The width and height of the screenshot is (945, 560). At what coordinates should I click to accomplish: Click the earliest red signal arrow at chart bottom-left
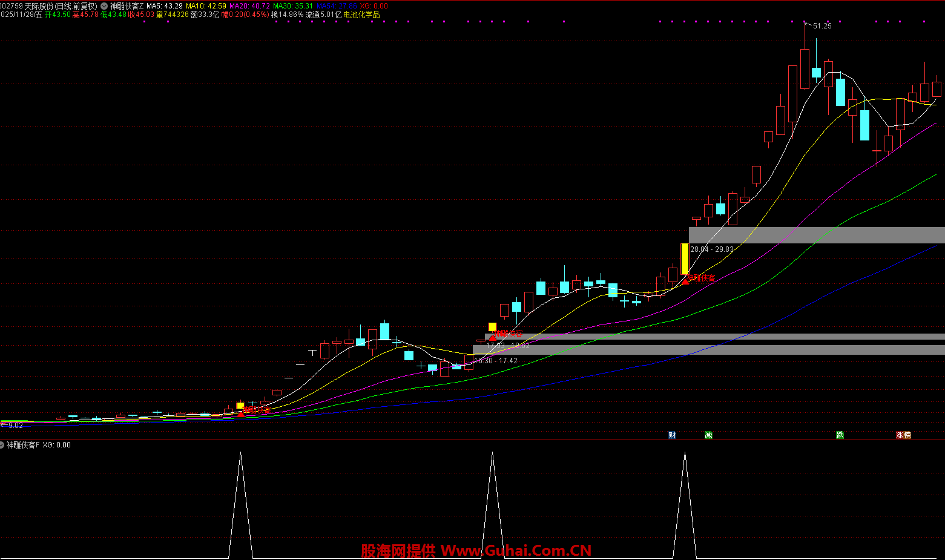[240, 413]
